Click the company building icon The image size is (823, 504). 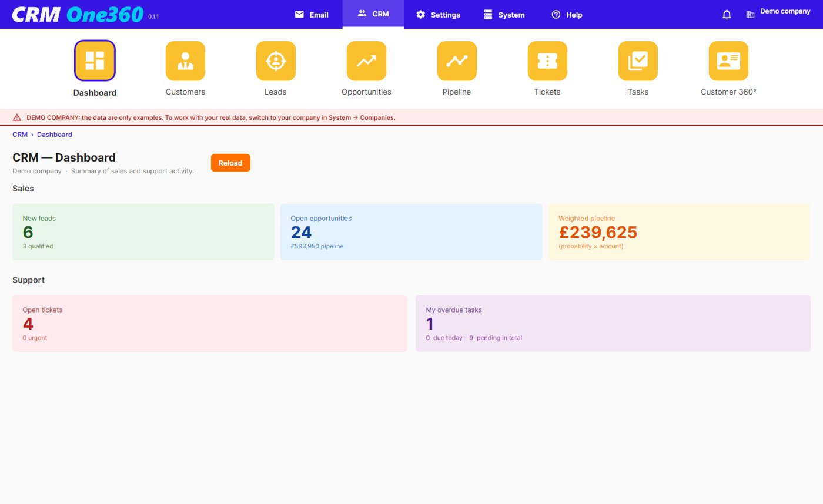pos(750,15)
